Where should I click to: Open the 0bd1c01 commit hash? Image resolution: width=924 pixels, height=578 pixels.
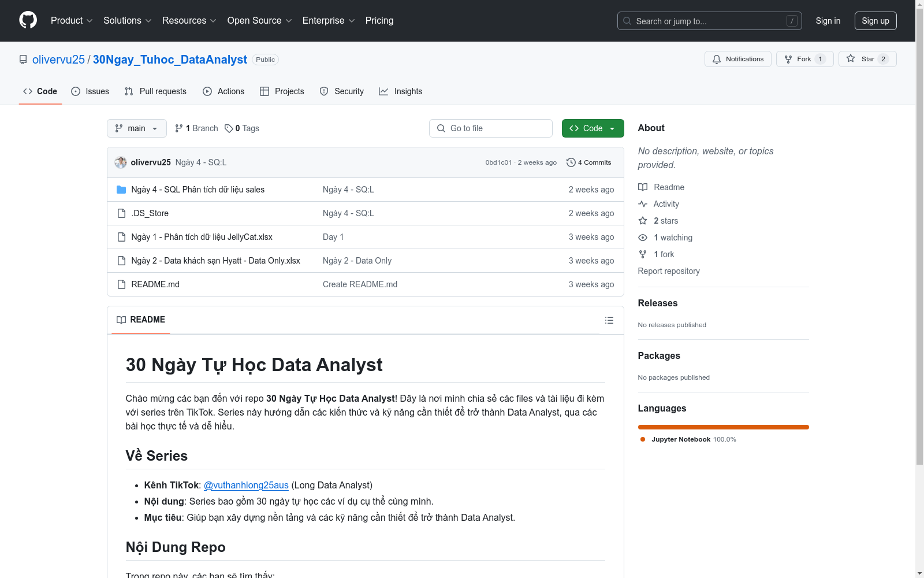click(x=498, y=162)
